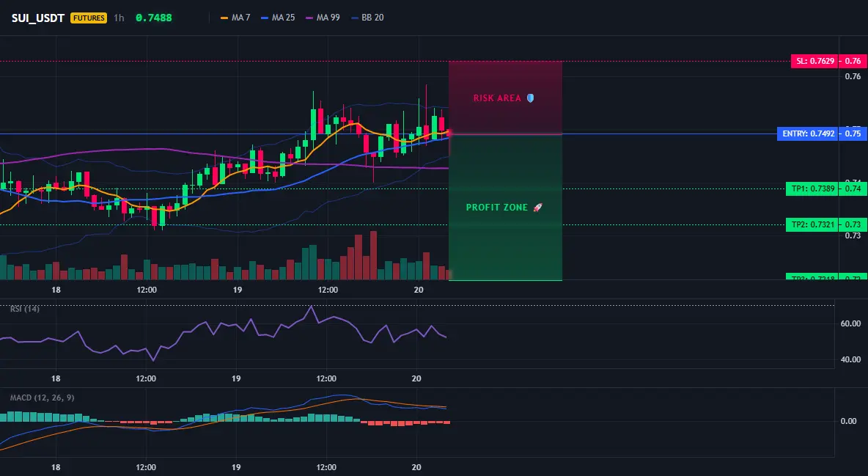Click date 18 on the MACD time axis
The height and width of the screenshot is (476, 868).
point(56,467)
